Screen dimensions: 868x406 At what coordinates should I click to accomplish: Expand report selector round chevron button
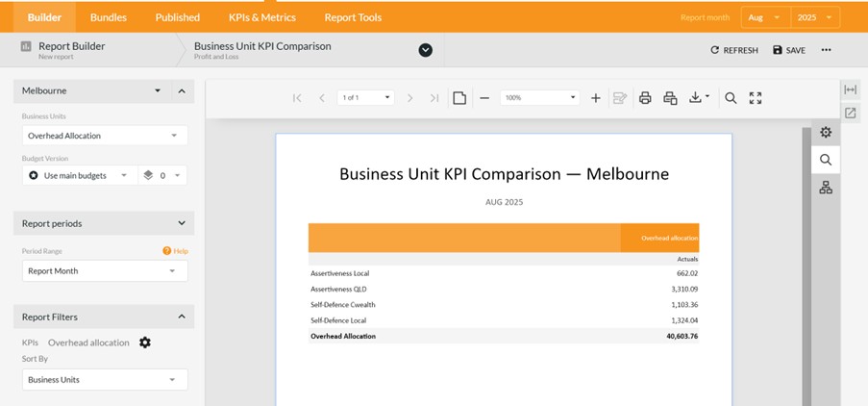point(425,50)
